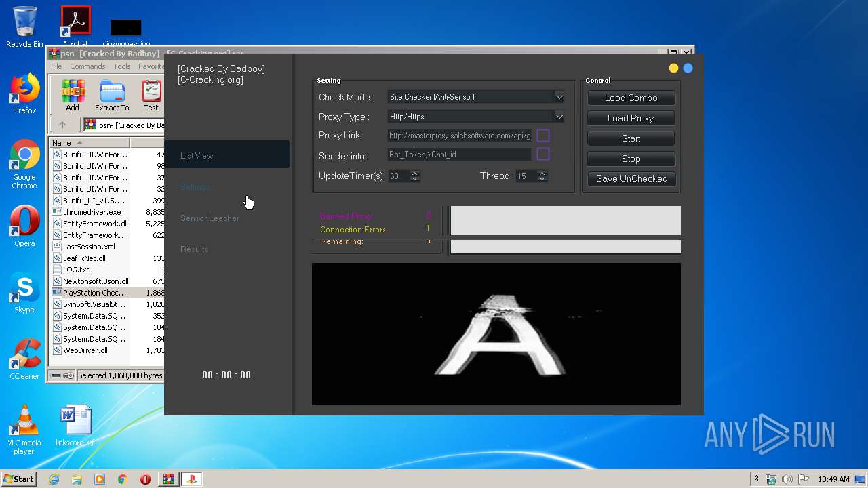The image size is (868, 488).
Task: Click Extract To in WinRAR toolbar
Action: [112, 96]
